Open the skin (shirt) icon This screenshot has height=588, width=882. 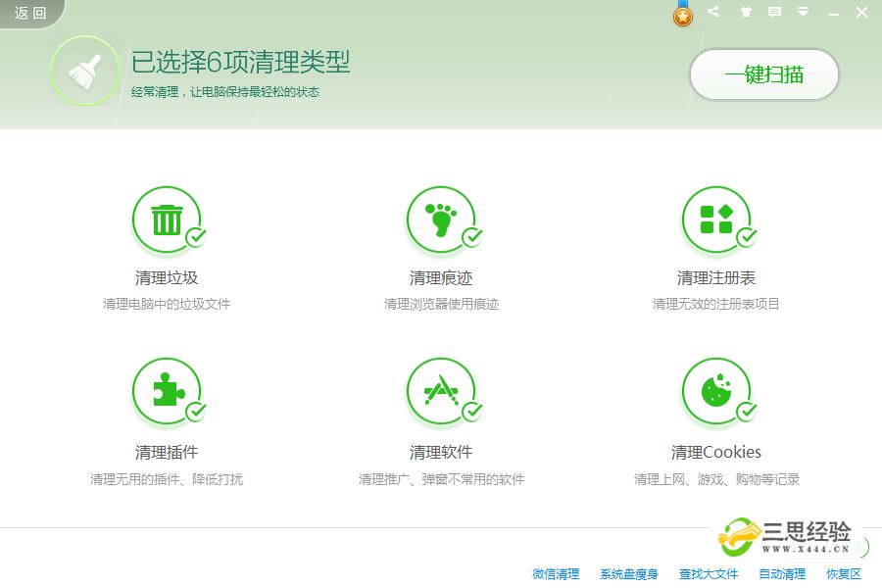pos(746,12)
